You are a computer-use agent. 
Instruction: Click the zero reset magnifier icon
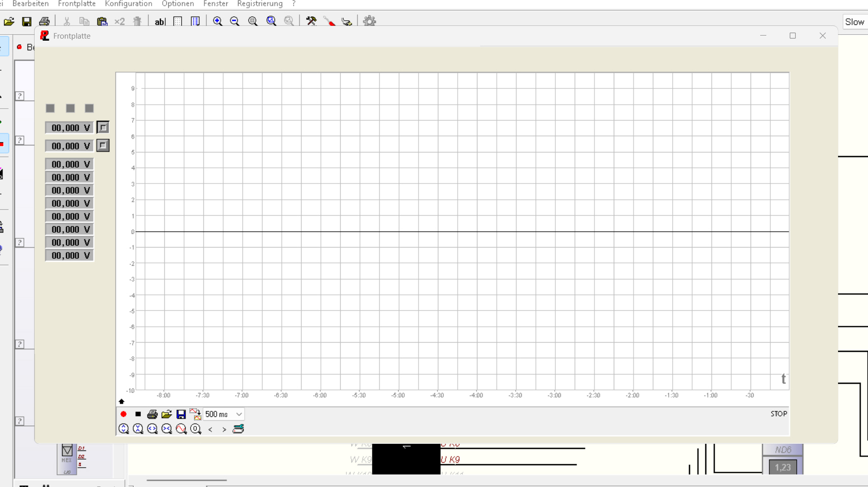coord(196,429)
